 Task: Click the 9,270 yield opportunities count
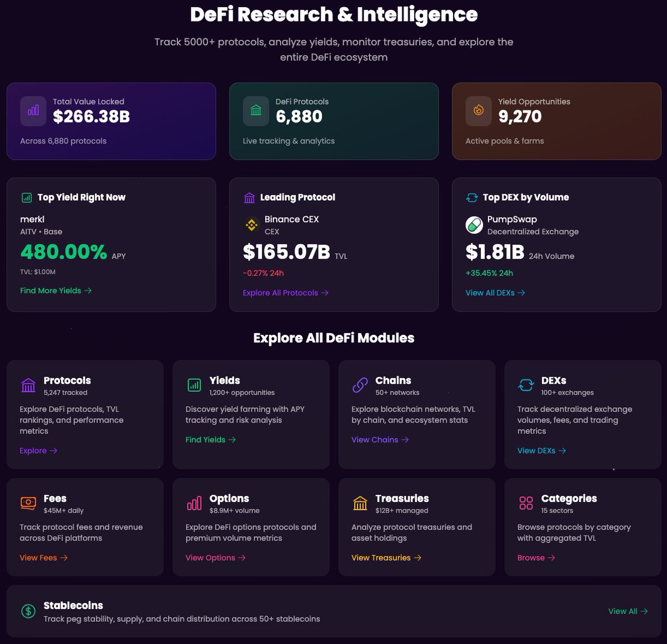pos(520,116)
